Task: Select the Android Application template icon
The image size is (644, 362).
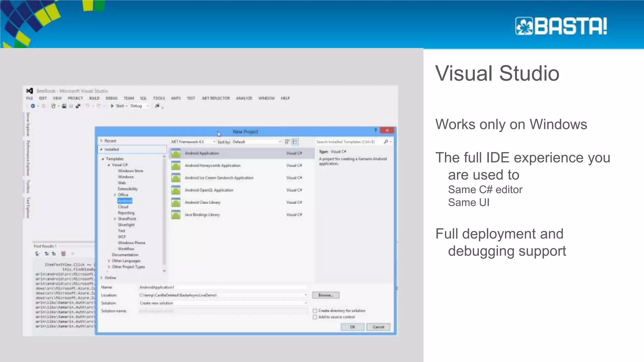Action: tap(176, 153)
